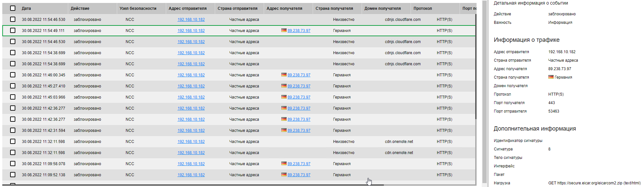Sort by the Дата column header
This screenshot has height=187, width=644.
point(26,8)
